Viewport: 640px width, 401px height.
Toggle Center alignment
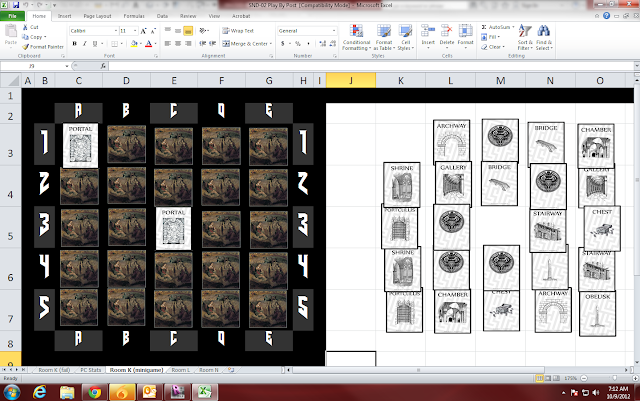coord(178,44)
